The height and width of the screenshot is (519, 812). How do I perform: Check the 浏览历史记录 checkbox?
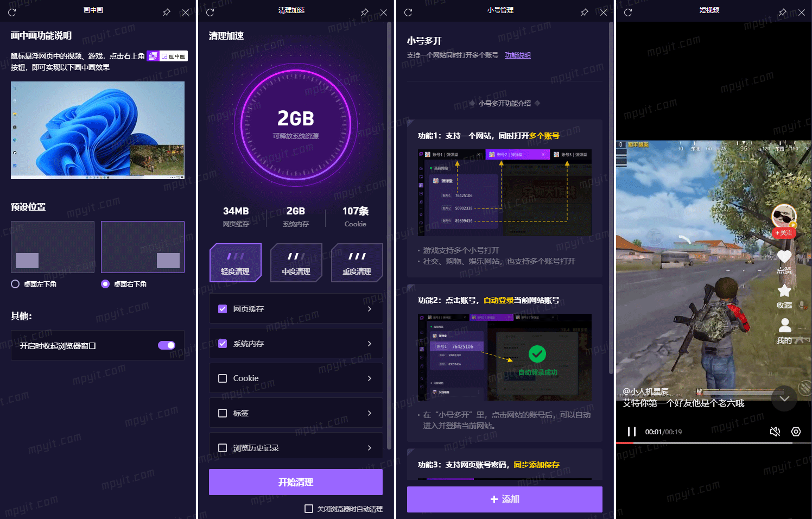tap(223, 448)
